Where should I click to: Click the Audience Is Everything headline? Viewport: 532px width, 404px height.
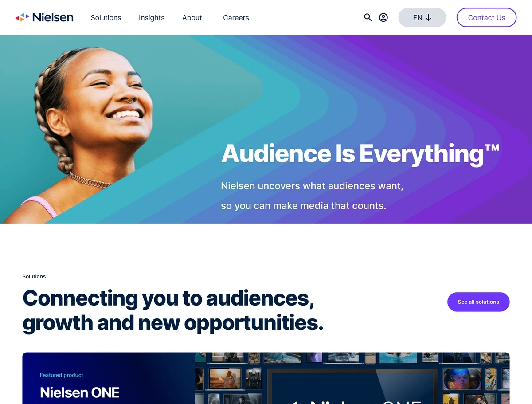point(360,154)
